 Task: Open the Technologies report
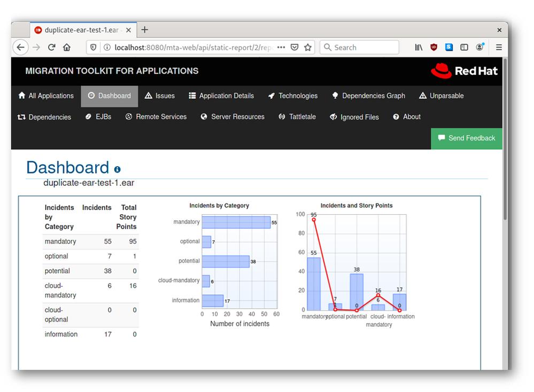click(293, 96)
